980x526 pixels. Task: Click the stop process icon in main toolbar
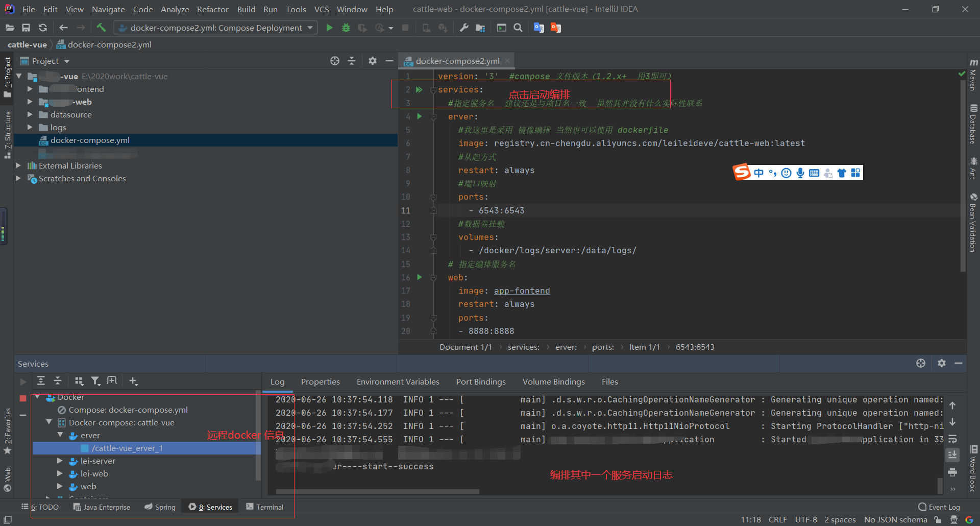[406, 28]
